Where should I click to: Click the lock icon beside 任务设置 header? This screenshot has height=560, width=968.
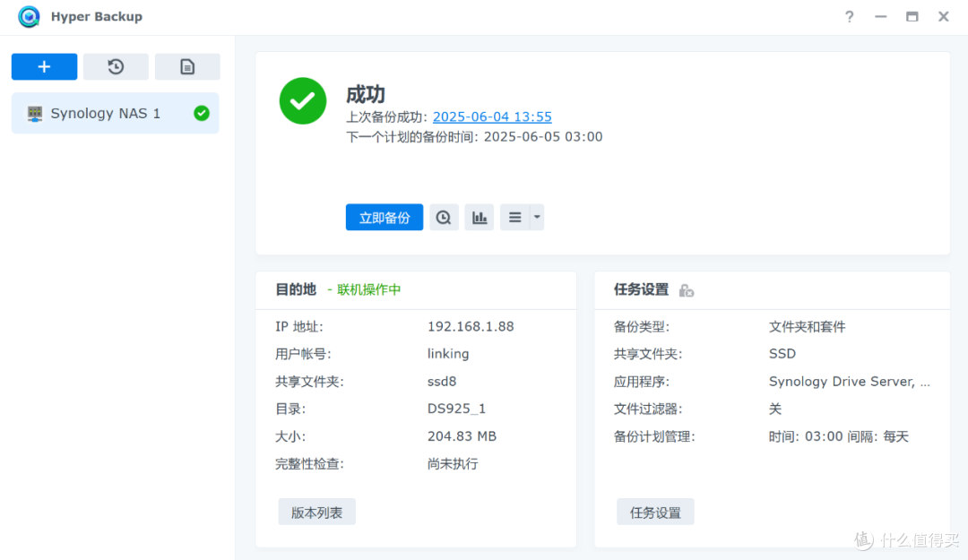click(x=686, y=290)
